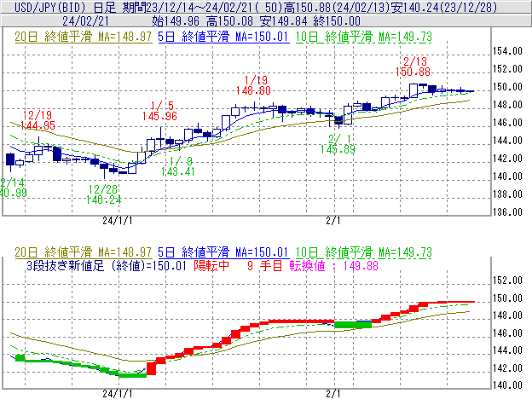The width and height of the screenshot is (532, 405).
Task: Click 140.00 on the upper chart price axis
Action: tap(507, 176)
